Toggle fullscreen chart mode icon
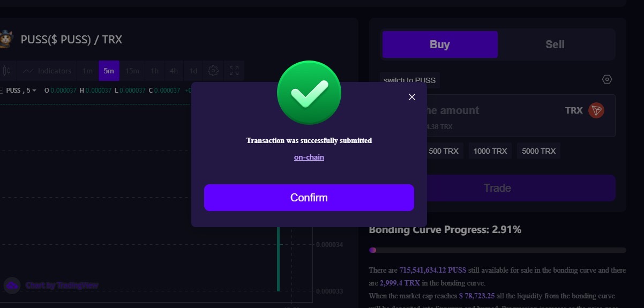 (234, 71)
